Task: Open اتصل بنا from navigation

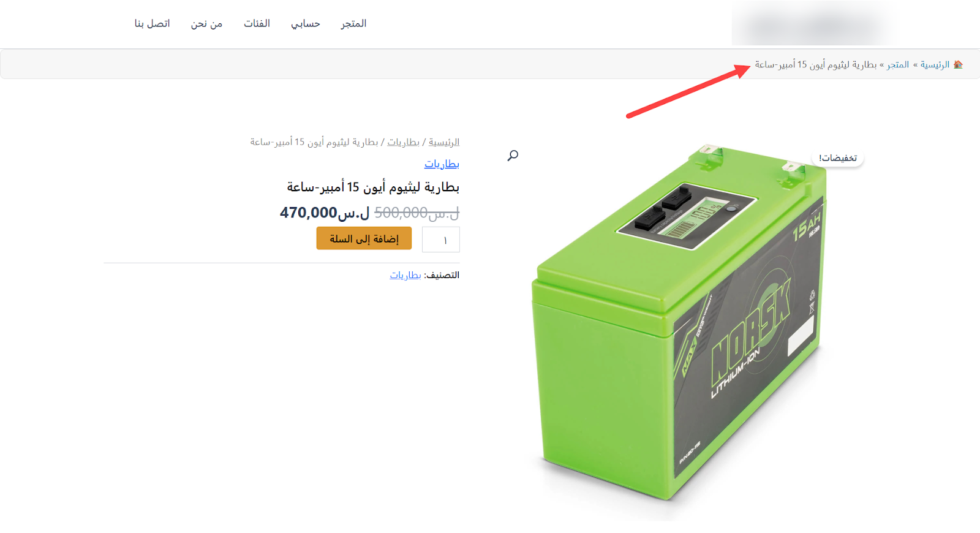Action: click(x=152, y=23)
